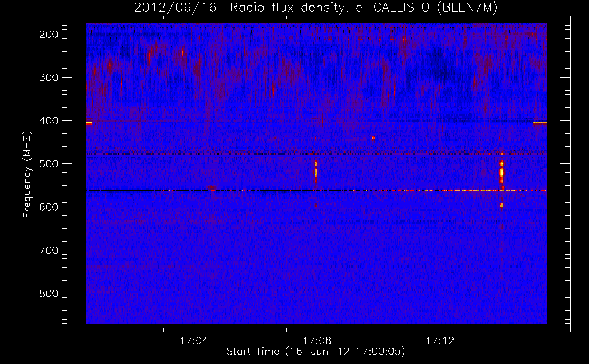Viewport: 589px width, 364px height.
Task: Click the bright burst near 17:08 at 500 MHz
Action: 316,171
